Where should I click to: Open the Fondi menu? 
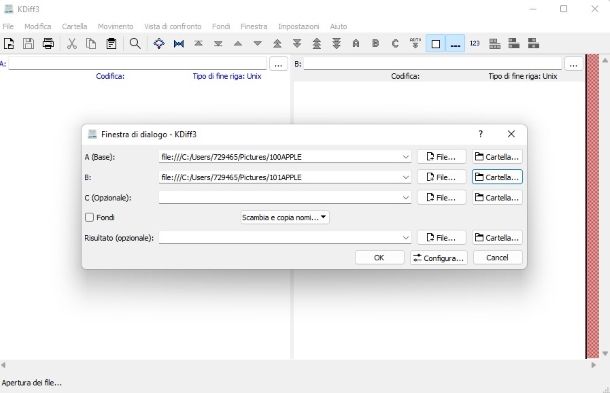point(221,26)
